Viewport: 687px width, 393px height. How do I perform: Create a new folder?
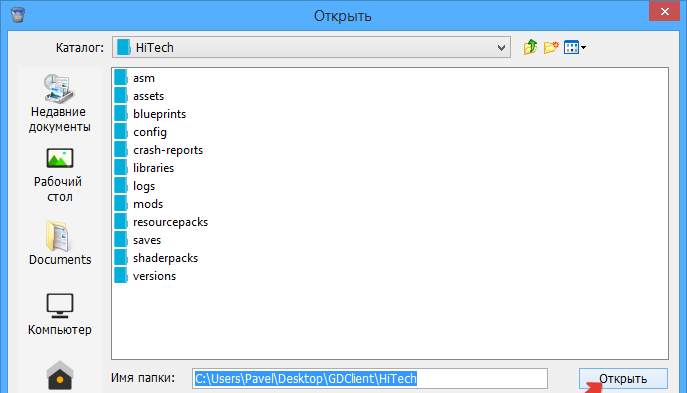pyautogui.click(x=551, y=47)
